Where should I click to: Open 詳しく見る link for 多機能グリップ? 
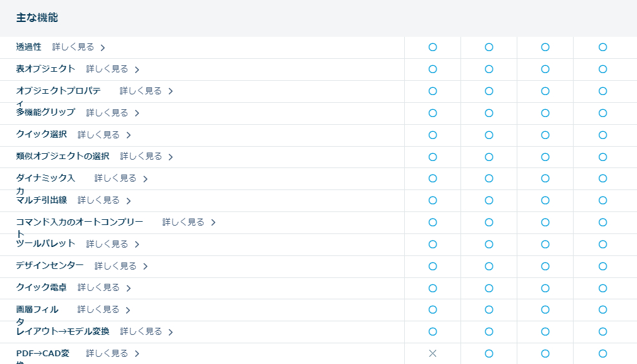point(107,113)
